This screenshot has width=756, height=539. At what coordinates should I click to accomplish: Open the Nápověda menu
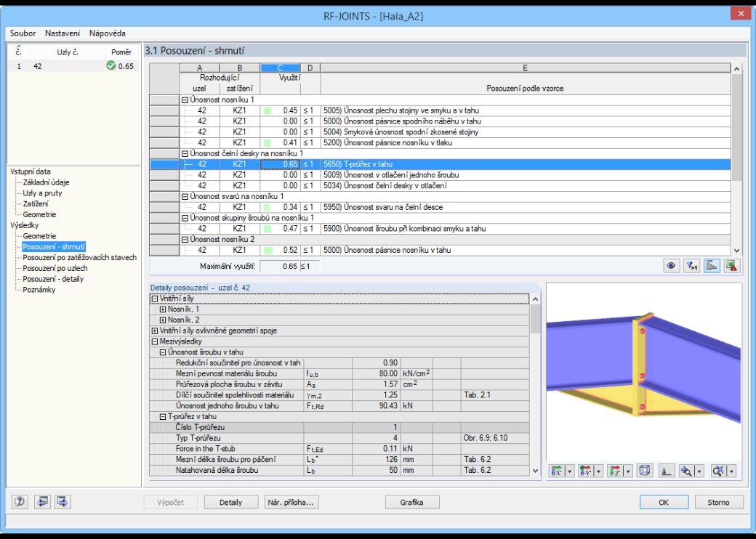(x=107, y=33)
